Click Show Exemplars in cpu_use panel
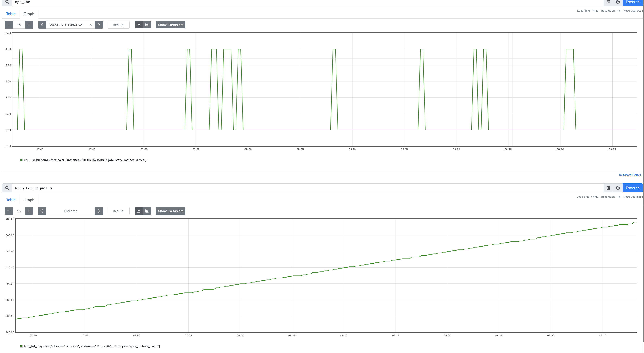The image size is (644, 353). pyautogui.click(x=170, y=25)
